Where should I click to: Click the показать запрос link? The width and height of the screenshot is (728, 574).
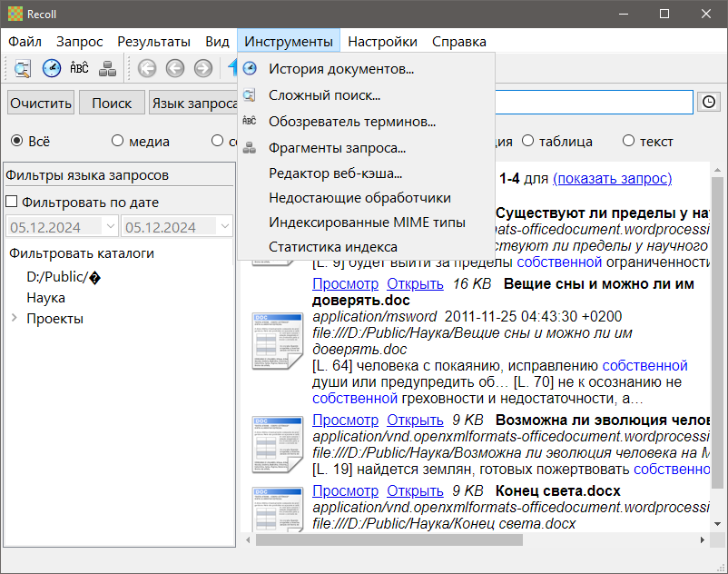click(612, 178)
